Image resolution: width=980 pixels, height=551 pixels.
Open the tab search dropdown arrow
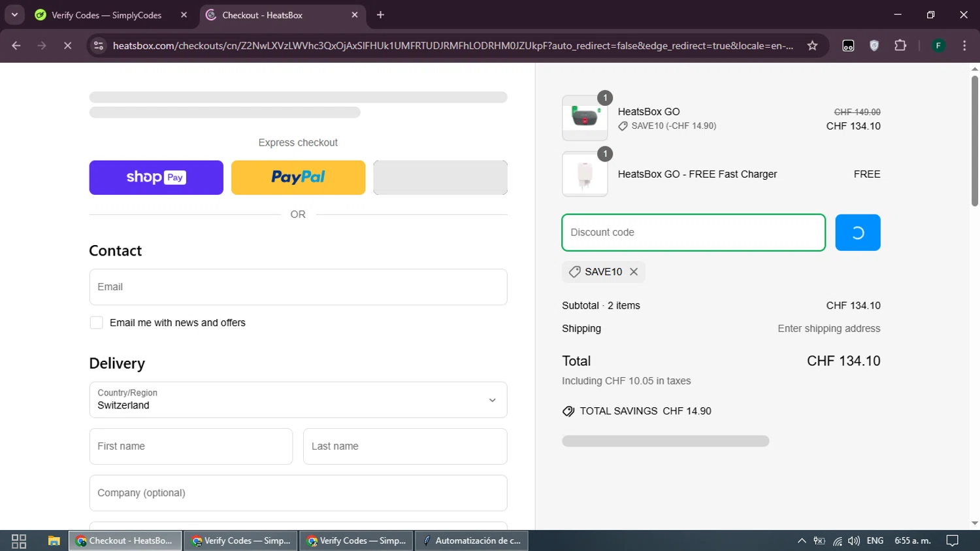14,15
